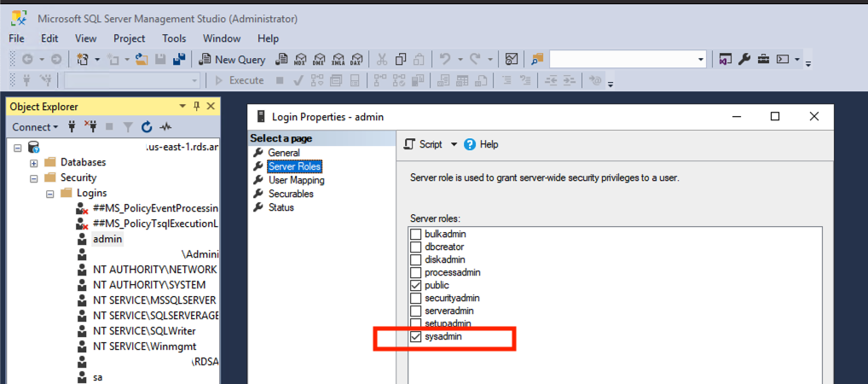The image size is (868, 384).
Task: Click the Find in Files icon
Action: coord(537,59)
